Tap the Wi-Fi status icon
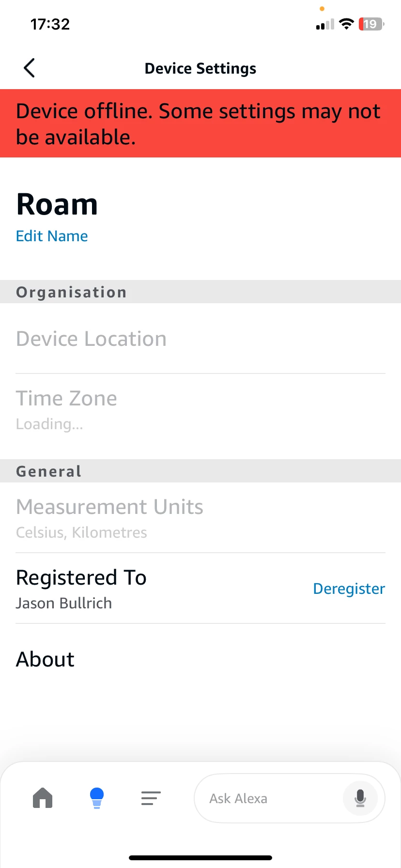This screenshot has height=868, width=401. [346, 24]
